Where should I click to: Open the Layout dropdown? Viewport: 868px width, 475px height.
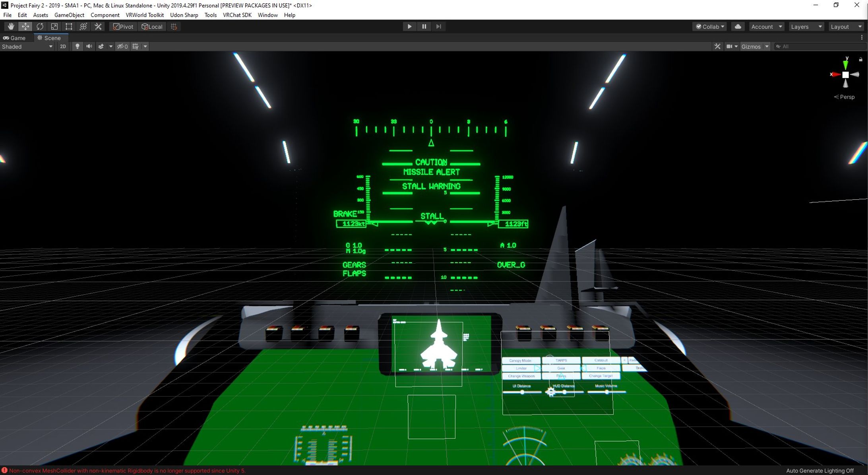[846, 27]
